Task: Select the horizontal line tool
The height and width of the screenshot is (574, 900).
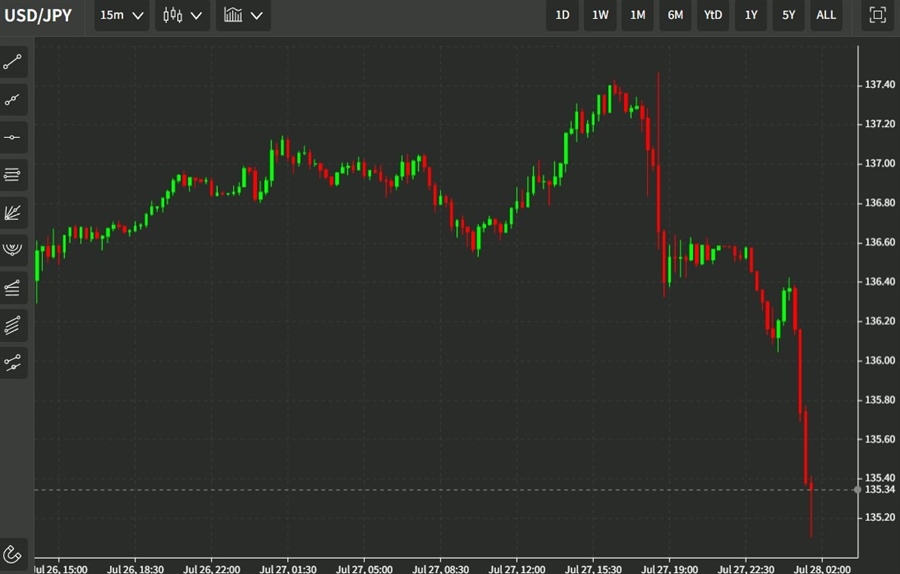Action: [13, 137]
